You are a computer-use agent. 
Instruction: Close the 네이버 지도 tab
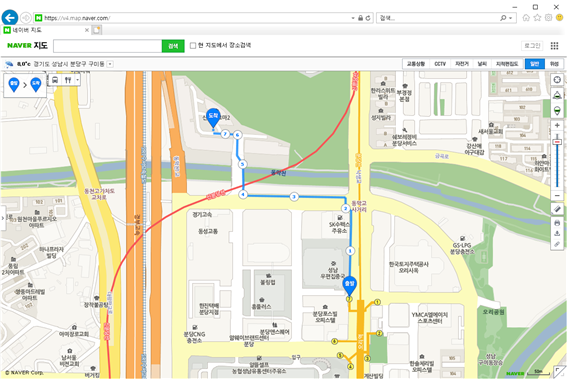tap(87, 30)
